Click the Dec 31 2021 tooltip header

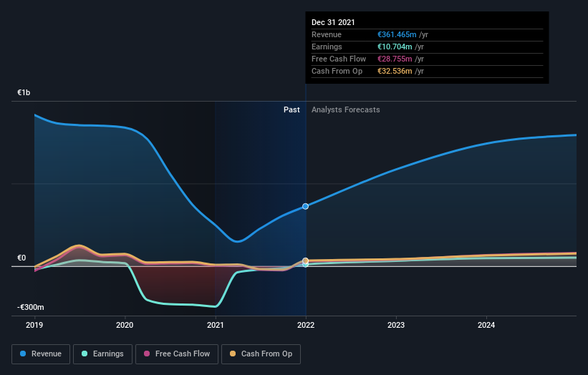(x=333, y=22)
